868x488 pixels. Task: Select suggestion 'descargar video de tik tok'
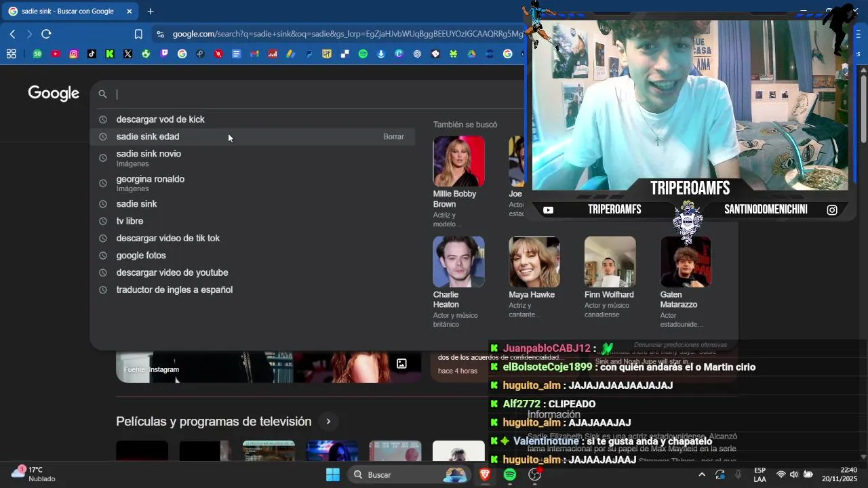[x=254, y=238]
